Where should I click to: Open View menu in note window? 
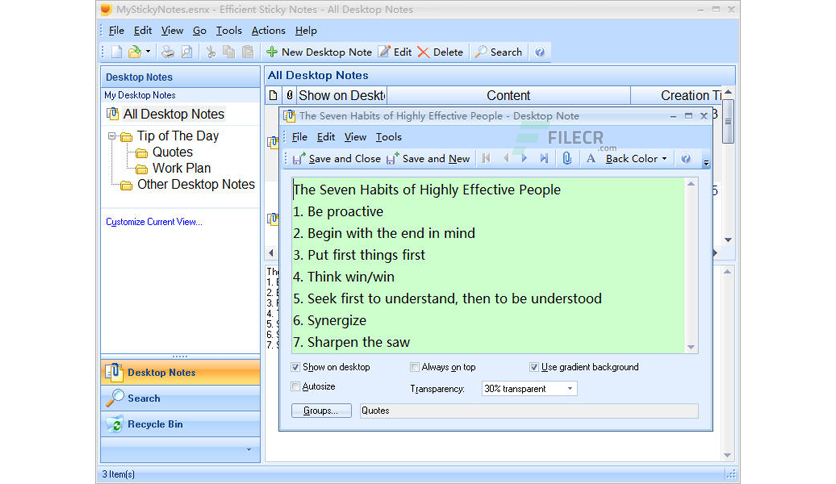[x=355, y=137]
